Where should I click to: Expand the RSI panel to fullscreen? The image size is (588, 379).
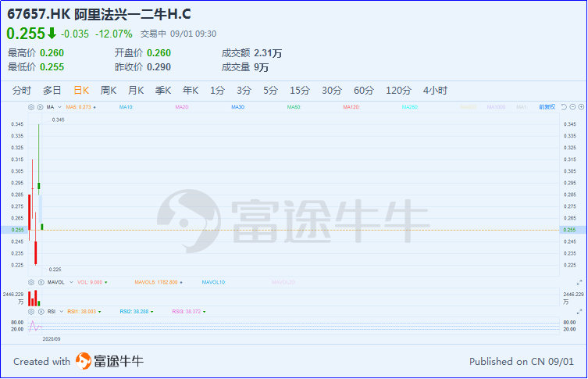[x=579, y=312]
